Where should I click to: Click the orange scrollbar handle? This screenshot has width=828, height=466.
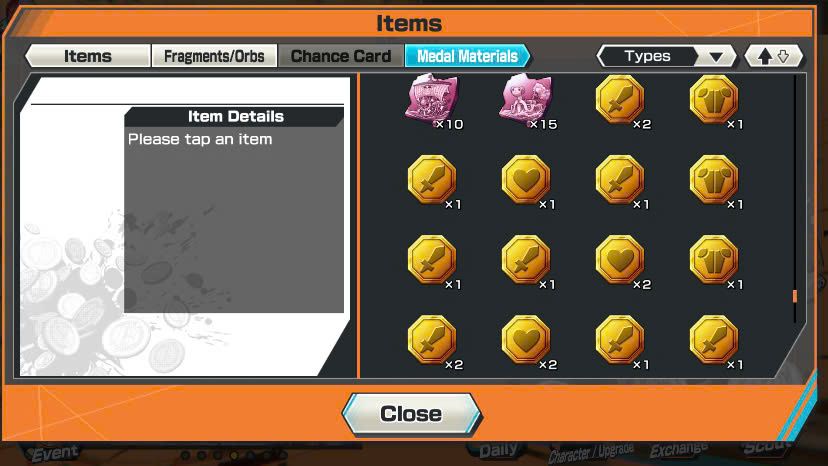(x=795, y=296)
